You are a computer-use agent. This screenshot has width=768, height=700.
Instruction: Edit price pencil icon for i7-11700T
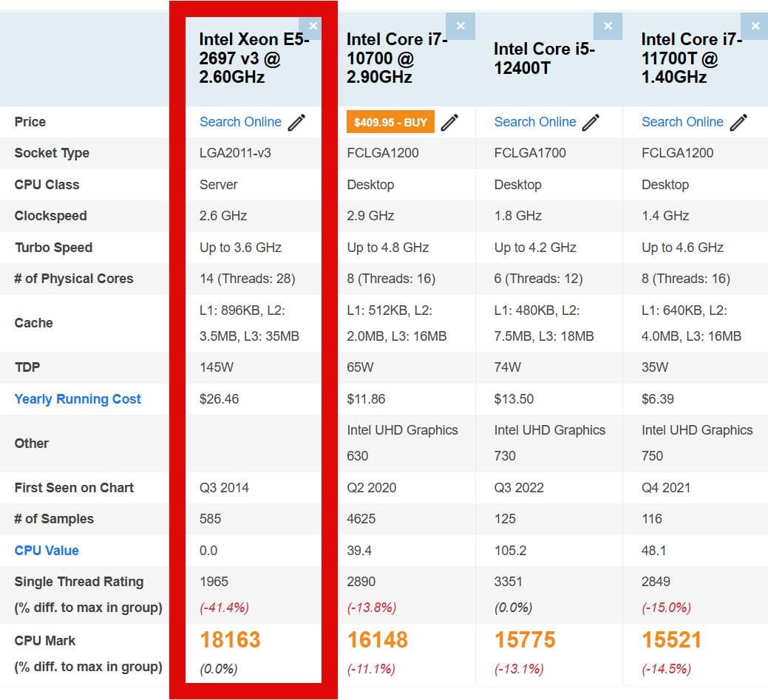coord(738,122)
